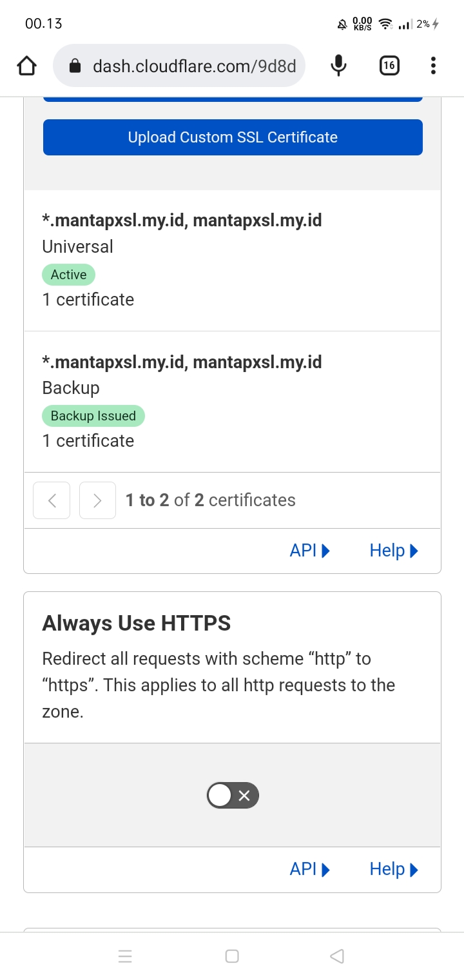Tap the dash.cloudflare.com address bar
This screenshot has width=464, height=980.
pos(179,66)
